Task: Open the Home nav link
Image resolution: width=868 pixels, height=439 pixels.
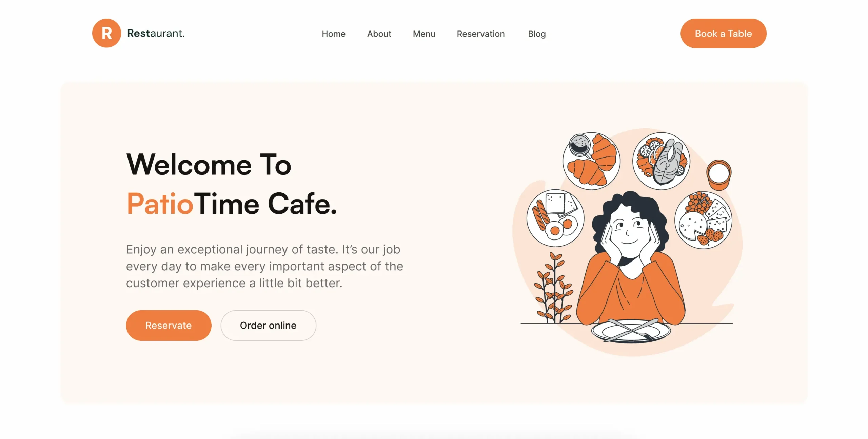Action: point(334,34)
